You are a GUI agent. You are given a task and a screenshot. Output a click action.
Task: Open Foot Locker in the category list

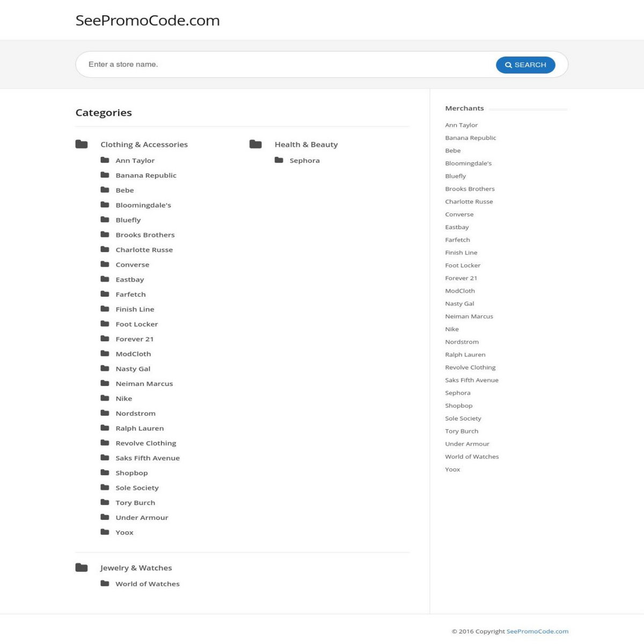coord(137,324)
